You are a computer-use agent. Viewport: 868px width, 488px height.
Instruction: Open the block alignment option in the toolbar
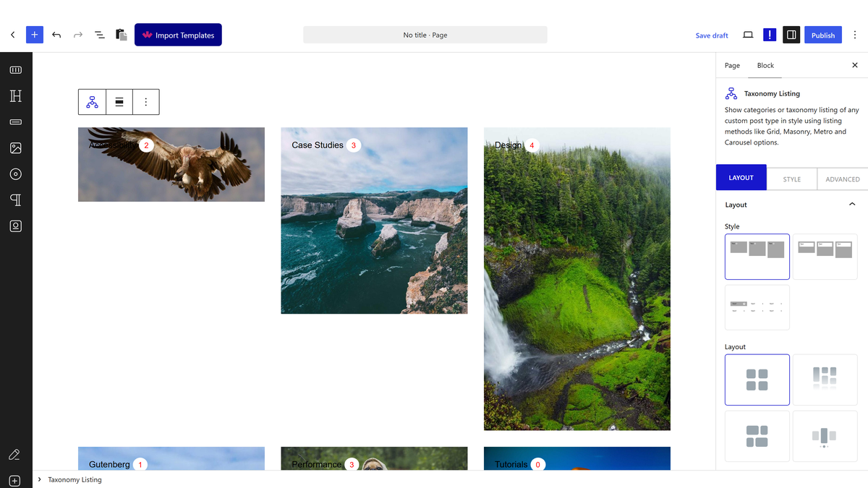pos(119,102)
